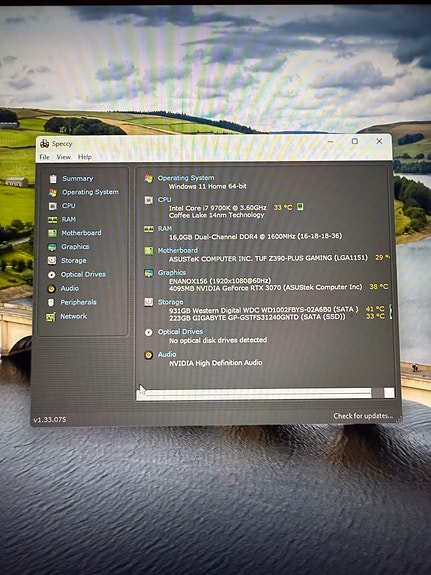Click the Storage drive icon in sidebar
The image size is (431, 575).
coord(52,261)
